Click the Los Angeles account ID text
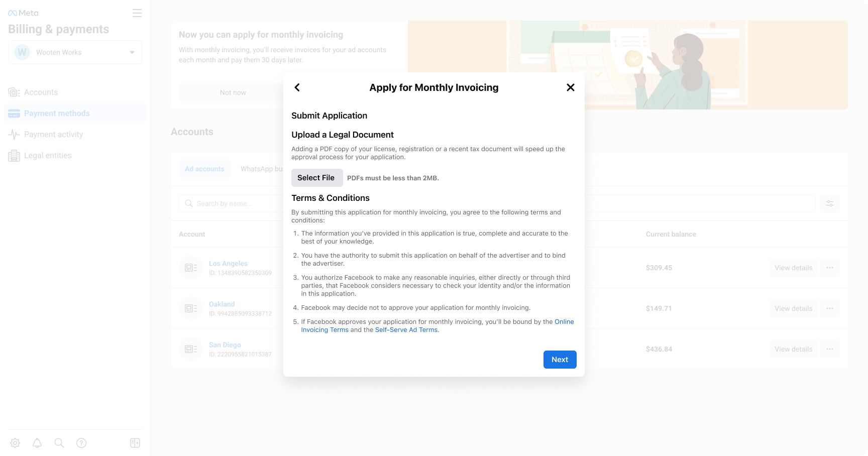868x456 pixels. (240, 273)
